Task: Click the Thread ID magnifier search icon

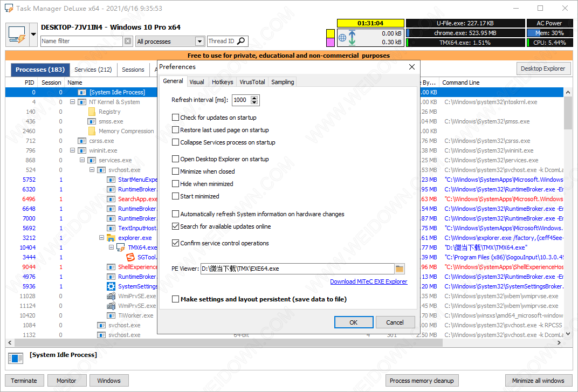Action: (x=241, y=41)
